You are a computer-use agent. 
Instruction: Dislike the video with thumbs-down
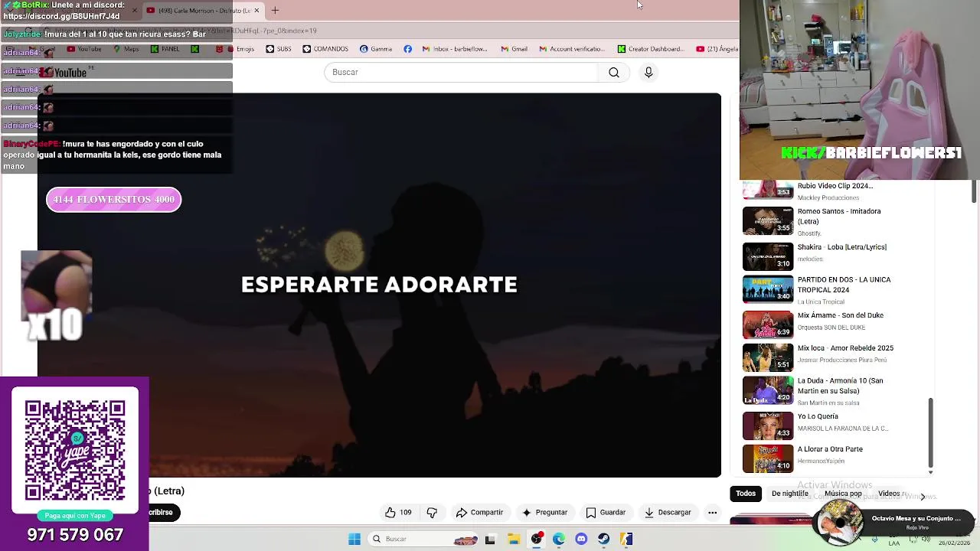[x=432, y=513]
